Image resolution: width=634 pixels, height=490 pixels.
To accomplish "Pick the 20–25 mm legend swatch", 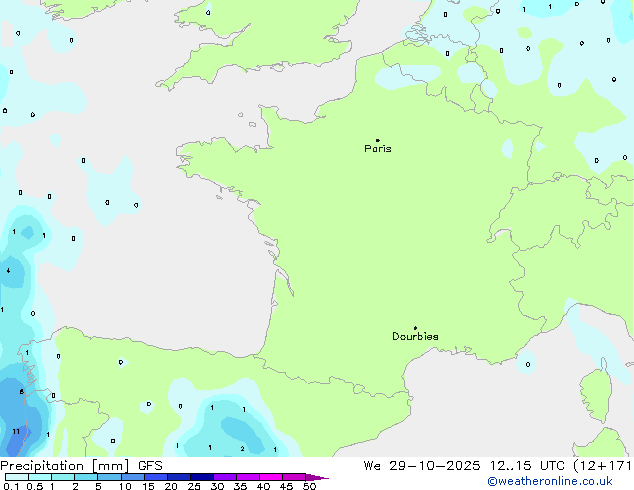I will tap(178, 477).
